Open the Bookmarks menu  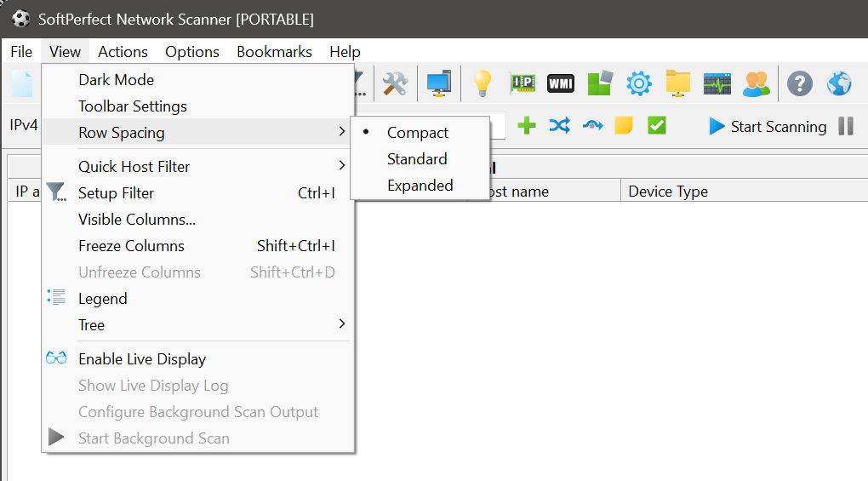point(275,51)
